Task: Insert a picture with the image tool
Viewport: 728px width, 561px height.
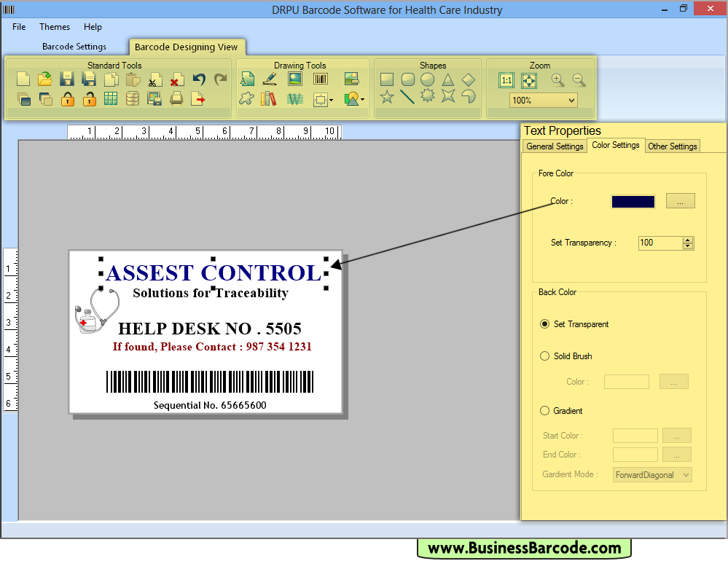Action: click(295, 79)
